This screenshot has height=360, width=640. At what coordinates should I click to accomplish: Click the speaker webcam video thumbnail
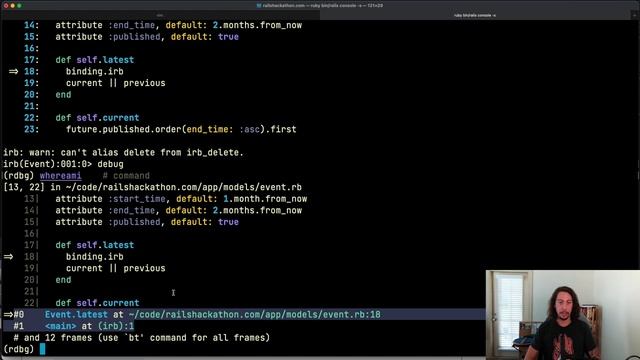(563, 315)
